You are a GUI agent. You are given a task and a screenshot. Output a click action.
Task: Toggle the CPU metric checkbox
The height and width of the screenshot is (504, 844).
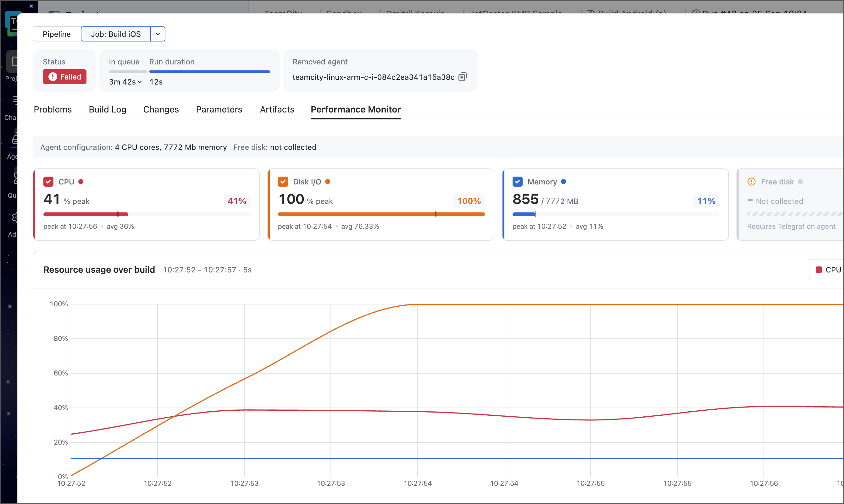(48, 182)
